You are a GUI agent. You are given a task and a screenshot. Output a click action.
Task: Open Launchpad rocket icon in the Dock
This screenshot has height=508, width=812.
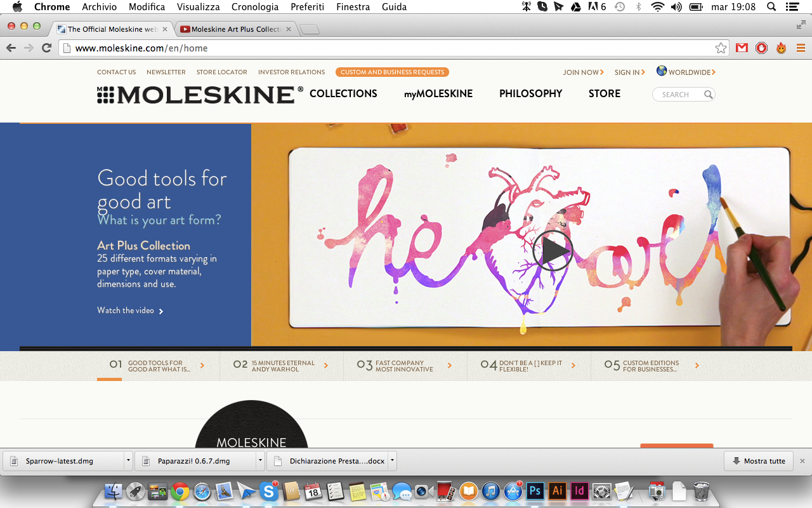136,491
